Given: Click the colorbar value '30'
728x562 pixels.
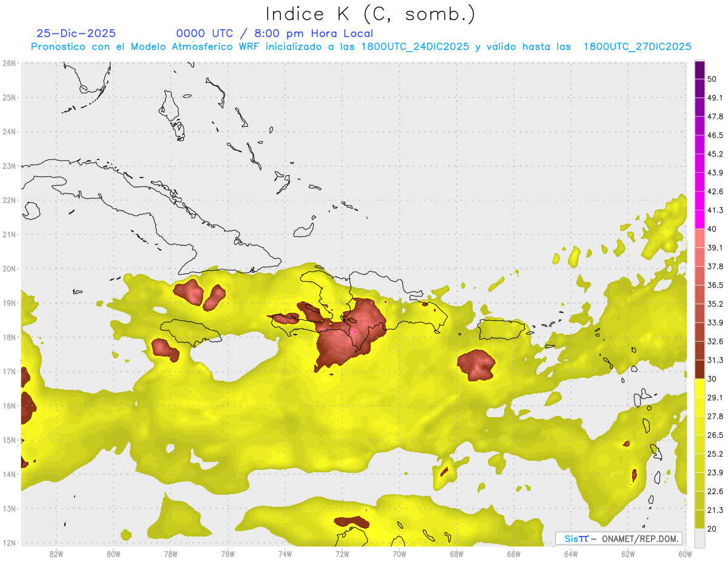Looking at the screenshot, I should click(x=712, y=379).
